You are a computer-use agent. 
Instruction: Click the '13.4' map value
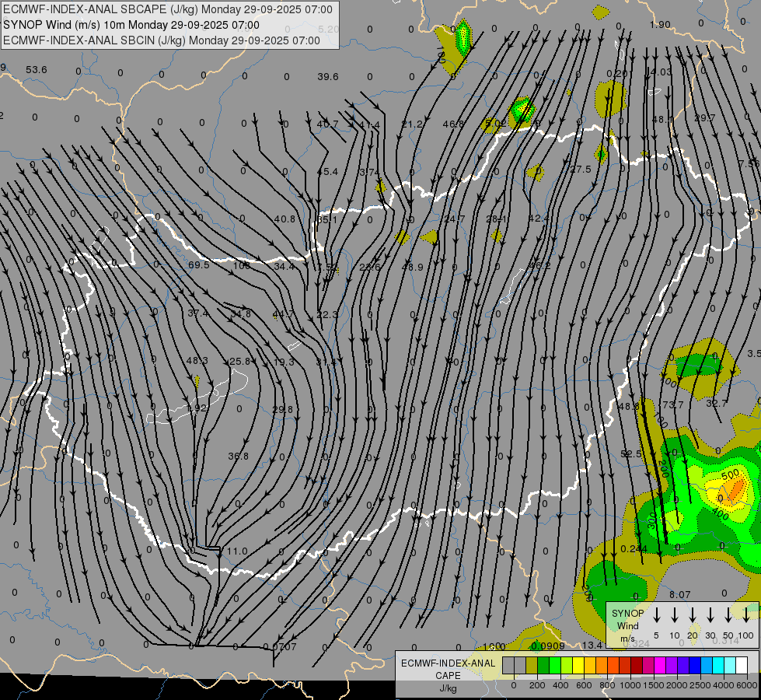pos(592,645)
